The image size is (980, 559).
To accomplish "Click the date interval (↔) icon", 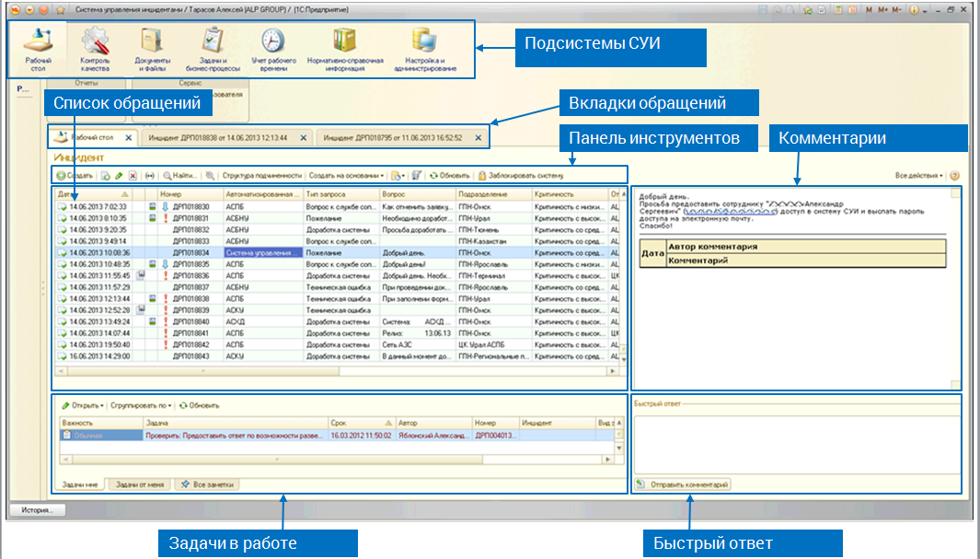I will [150, 176].
